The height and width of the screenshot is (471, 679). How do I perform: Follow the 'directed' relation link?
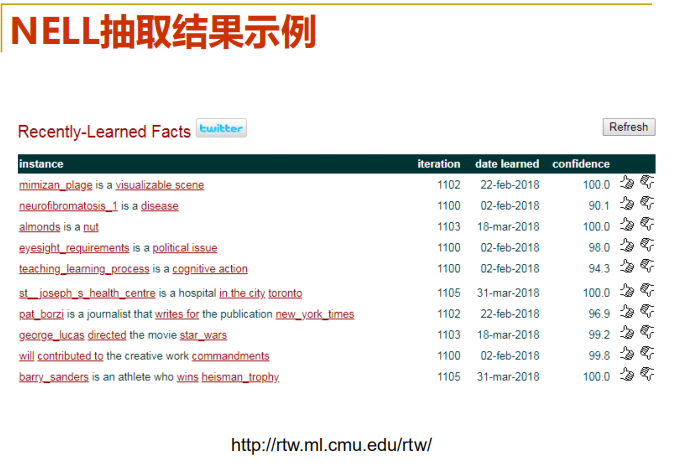[x=107, y=335]
